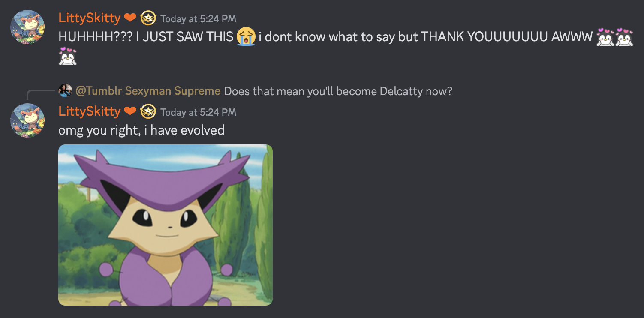The height and width of the screenshot is (318, 644).
Task: Click the second message timestamp Today at 5:24 PM
Action: click(198, 112)
